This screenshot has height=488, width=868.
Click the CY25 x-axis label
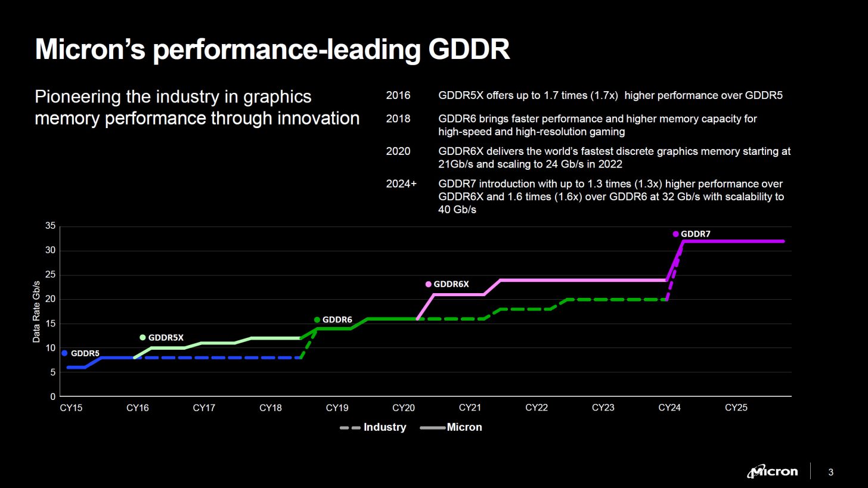coord(736,408)
